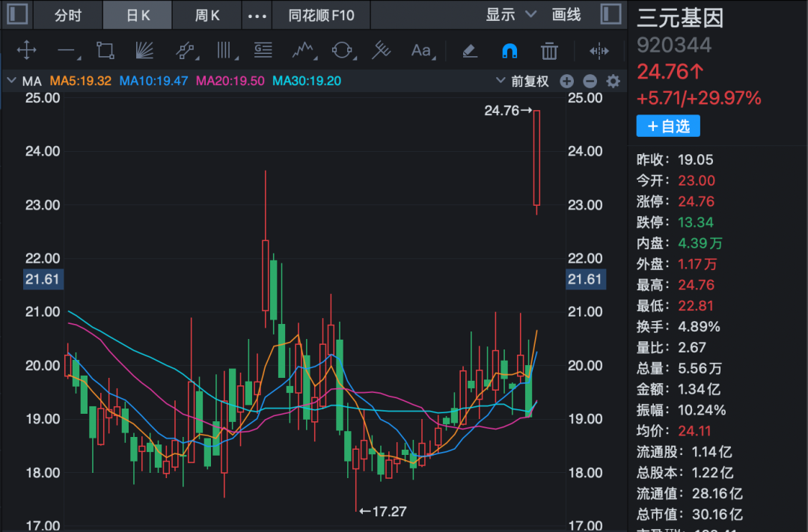Click the 流通股 1.14亿 value
Viewport: 808px width, 532px height.
point(711,452)
